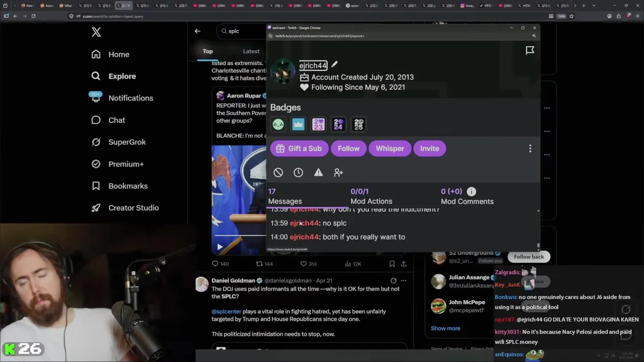
Task: Click the warn user triangle icon
Action: coord(318,172)
